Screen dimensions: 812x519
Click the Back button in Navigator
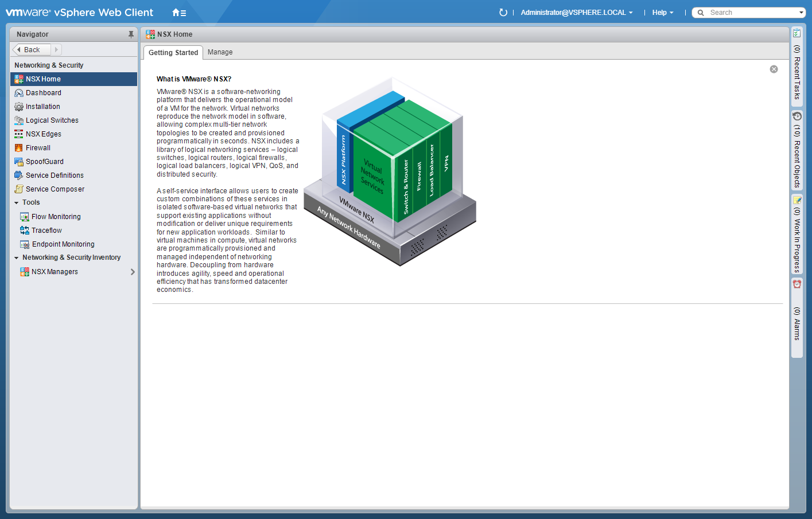32,50
